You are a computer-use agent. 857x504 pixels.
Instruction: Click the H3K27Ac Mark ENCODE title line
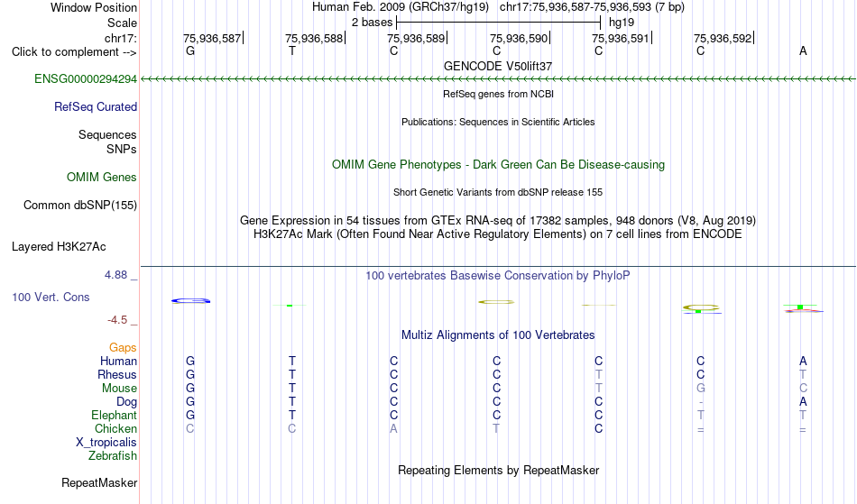(498, 234)
